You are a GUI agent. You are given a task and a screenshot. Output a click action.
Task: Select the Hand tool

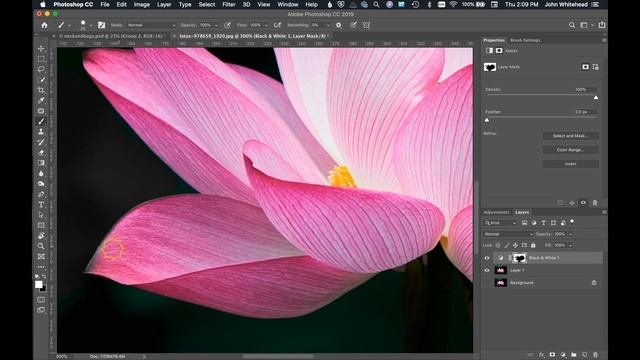pyautogui.click(x=41, y=236)
